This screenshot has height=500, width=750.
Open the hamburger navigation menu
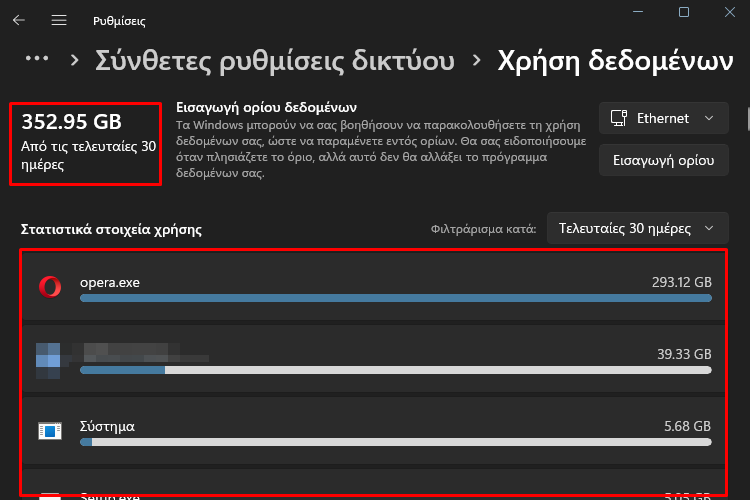59,20
